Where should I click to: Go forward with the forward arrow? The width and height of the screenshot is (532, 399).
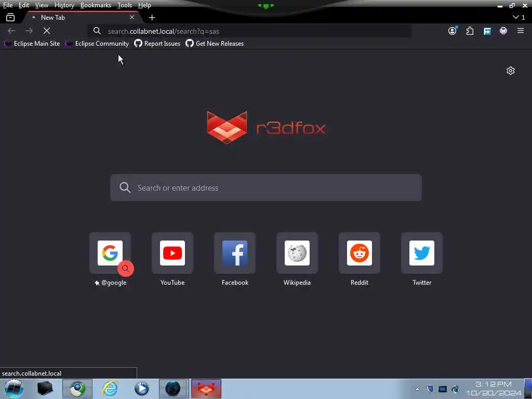pyautogui.click(x=29, y=31)
